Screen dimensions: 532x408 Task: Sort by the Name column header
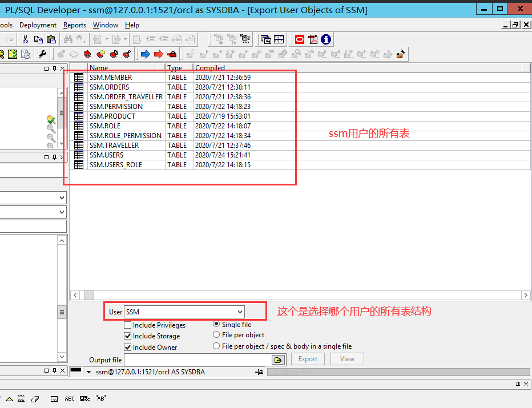click(127, 67)
